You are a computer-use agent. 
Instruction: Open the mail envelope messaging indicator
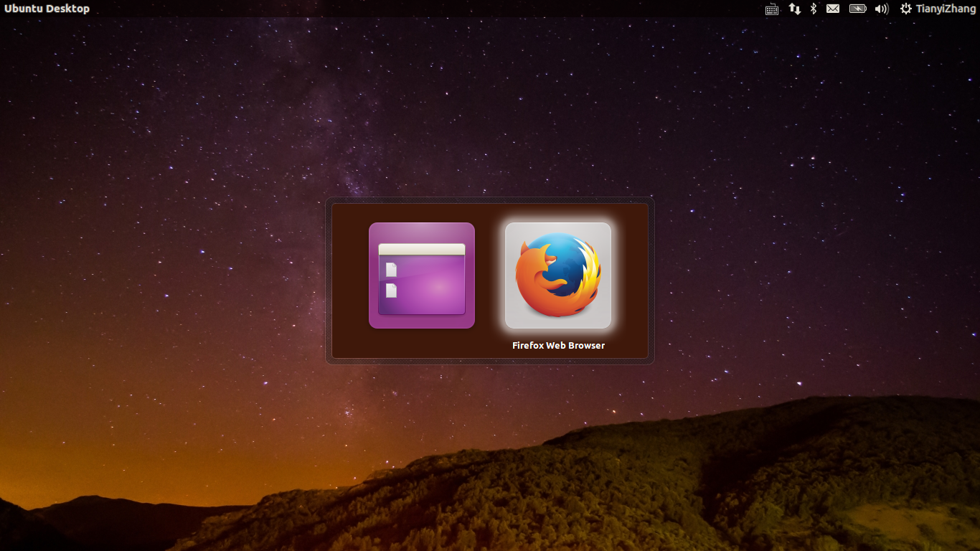click(x=833, y=9)
